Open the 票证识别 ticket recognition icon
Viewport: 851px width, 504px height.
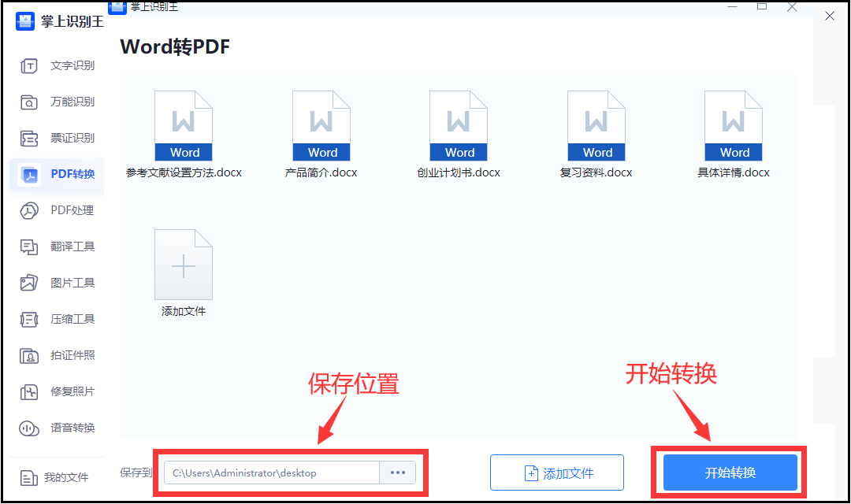coord(29,139)
